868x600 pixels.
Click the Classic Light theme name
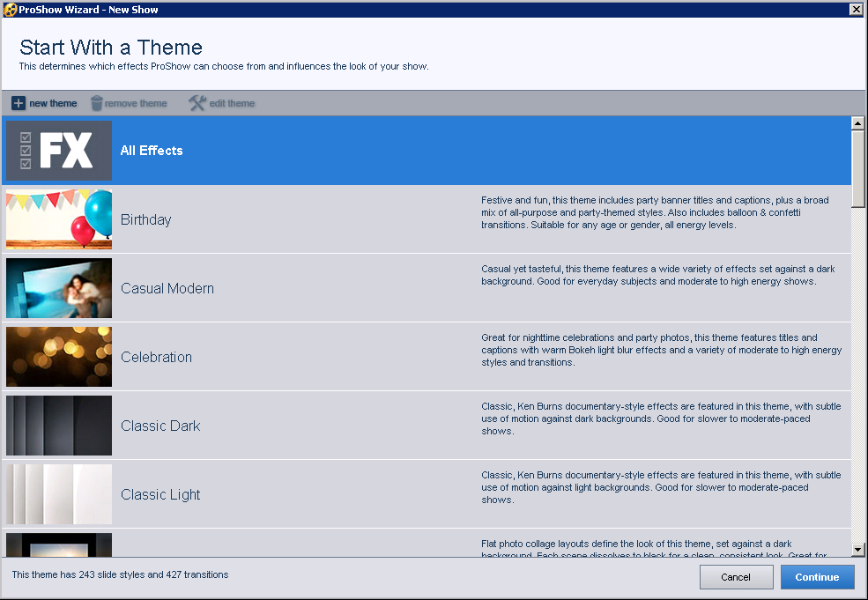click(160, 494)
